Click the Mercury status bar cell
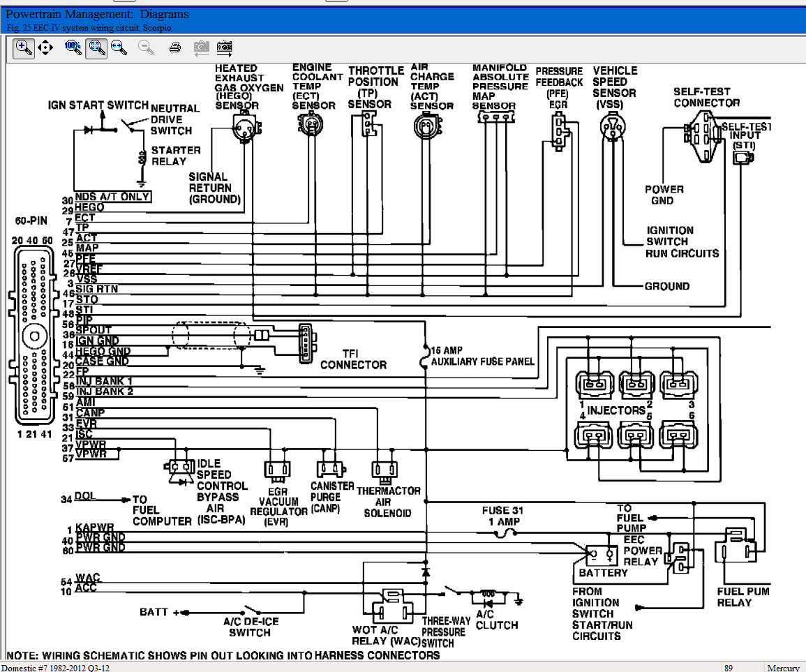 point(783,667)
